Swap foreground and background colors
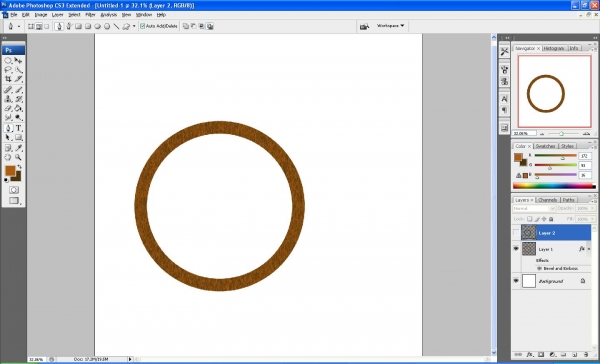600x364 pixels. tap(20, 166)
